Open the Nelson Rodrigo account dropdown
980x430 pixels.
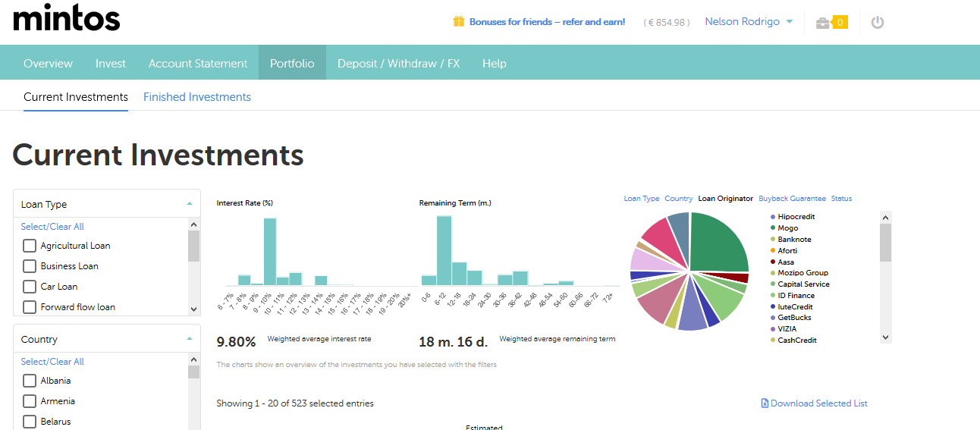(749, 22)
